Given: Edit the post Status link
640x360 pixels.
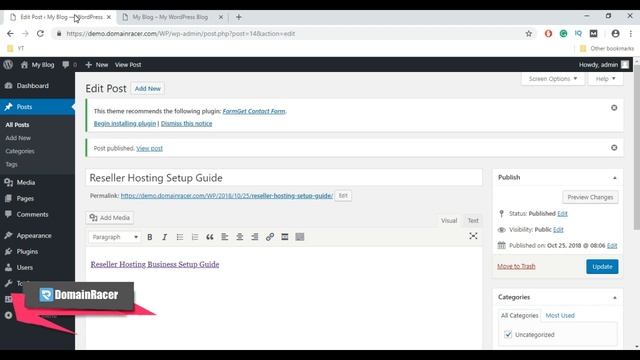Looking at the screenshot, I should click(562, 213).
